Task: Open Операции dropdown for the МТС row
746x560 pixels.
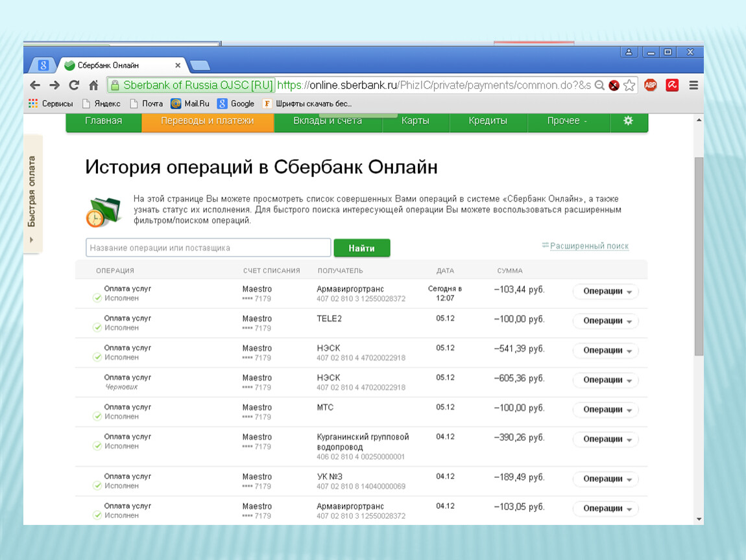Action: 606,409
